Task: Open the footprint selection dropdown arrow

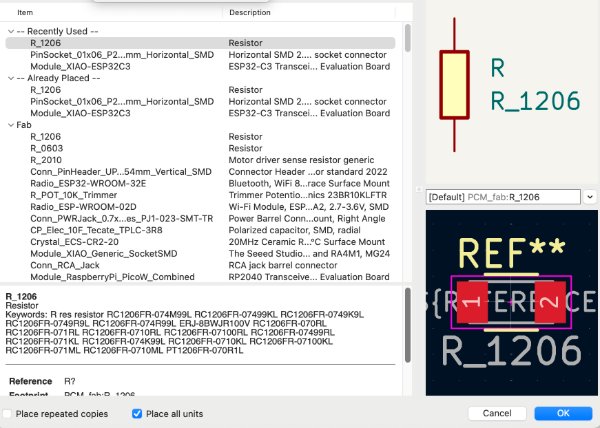Action: pyautogui.click(x=590, y=197)
